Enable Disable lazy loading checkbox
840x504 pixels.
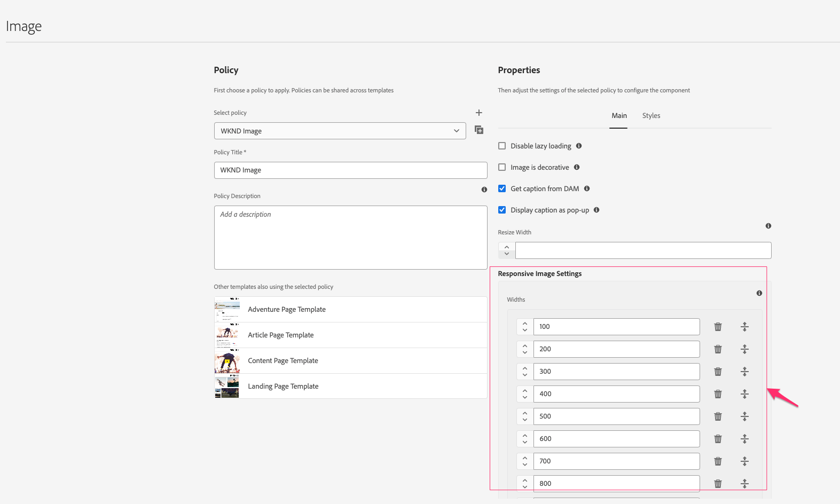pos(502,146)
